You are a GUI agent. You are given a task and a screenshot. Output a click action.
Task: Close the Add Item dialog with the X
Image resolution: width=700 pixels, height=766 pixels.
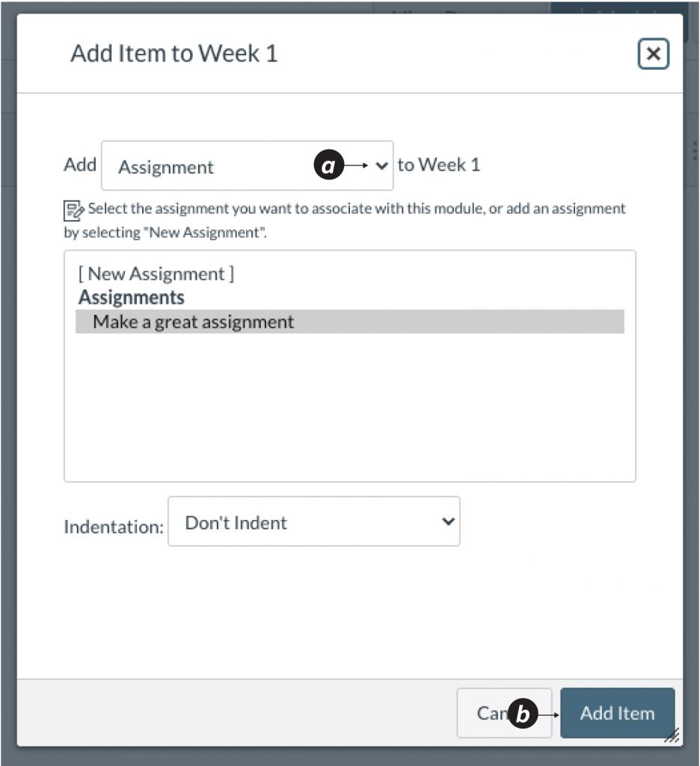click(654, 54)
